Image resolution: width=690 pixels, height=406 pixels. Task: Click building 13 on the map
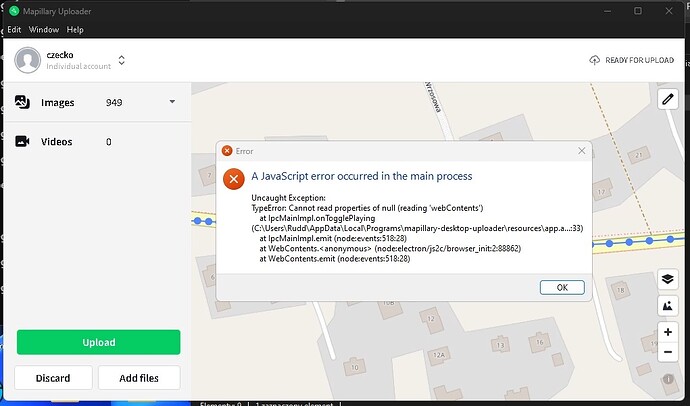(500, 345)
